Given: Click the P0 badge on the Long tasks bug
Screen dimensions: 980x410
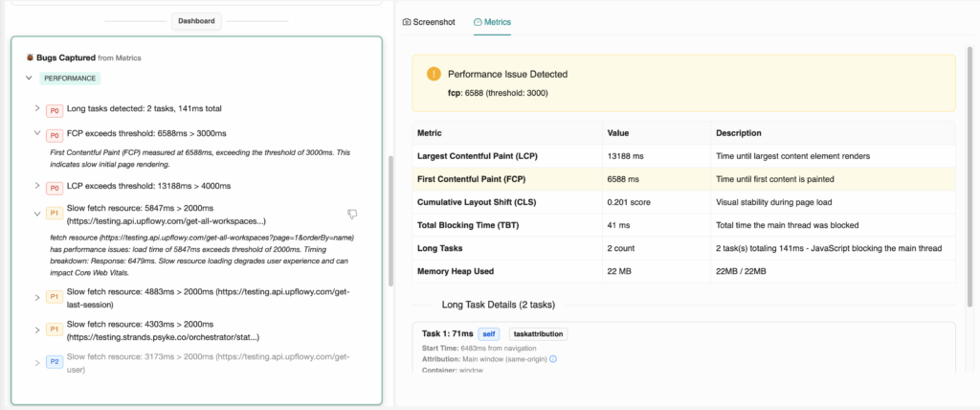Looking at the screenshot, I should (55, 109).
